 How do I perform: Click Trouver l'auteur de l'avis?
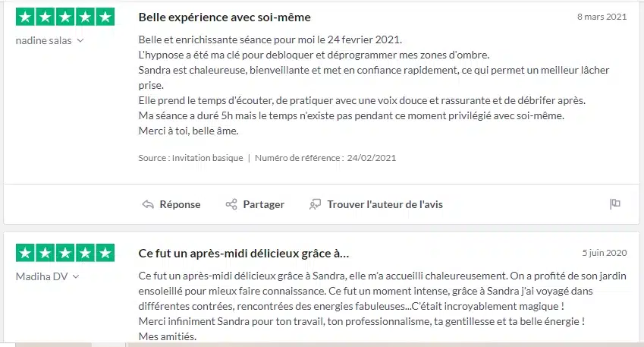click(385, 204)
